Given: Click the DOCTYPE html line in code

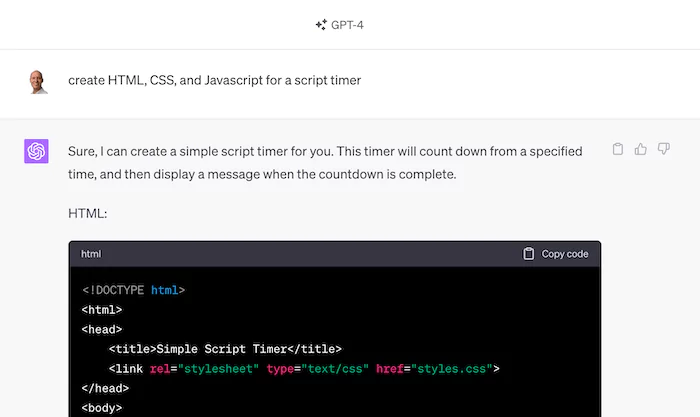Looking at the screenshot, I should pyautogui.click(x=133, y=290).
